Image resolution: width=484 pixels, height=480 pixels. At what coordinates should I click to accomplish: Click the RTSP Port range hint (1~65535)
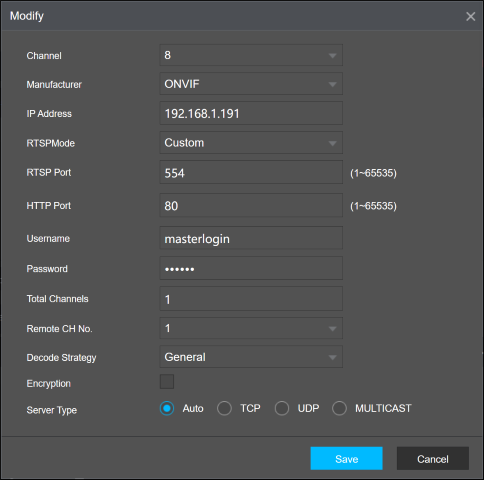(x=373, y=173)
